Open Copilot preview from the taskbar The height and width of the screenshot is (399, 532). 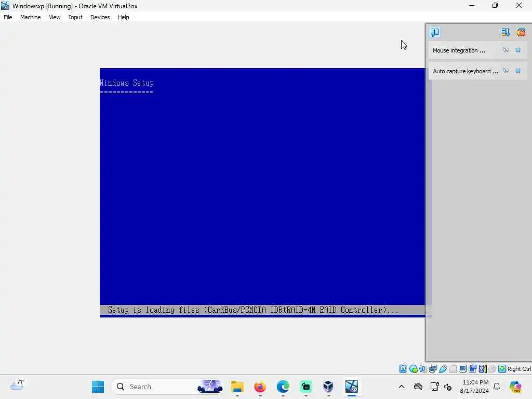(x=515, y=387)
